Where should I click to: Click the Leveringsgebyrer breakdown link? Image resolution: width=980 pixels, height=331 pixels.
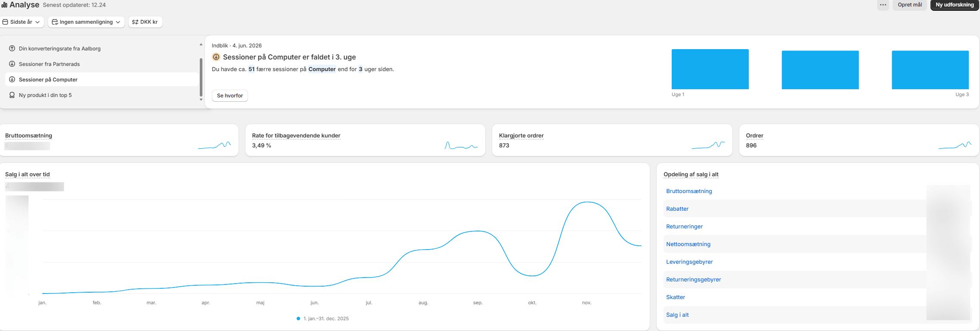click(x=689, y=262)
